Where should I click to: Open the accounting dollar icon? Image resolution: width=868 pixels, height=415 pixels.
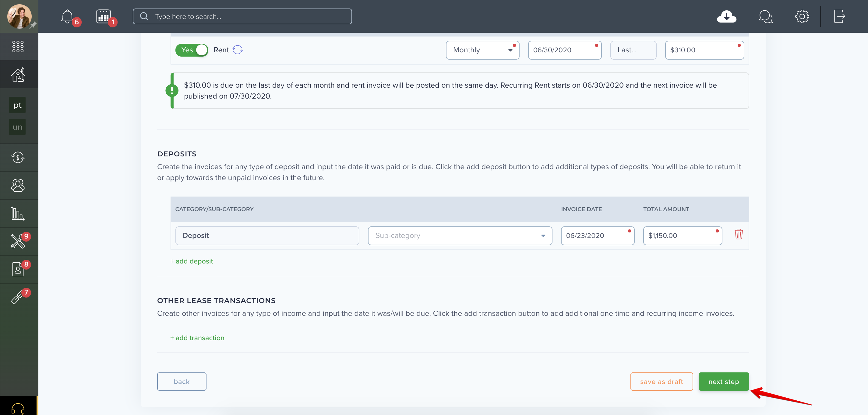point(18,158)
